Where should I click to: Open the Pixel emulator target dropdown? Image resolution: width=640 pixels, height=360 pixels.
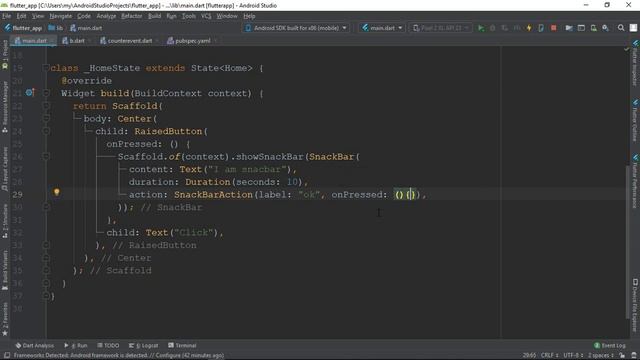(440, 28)
